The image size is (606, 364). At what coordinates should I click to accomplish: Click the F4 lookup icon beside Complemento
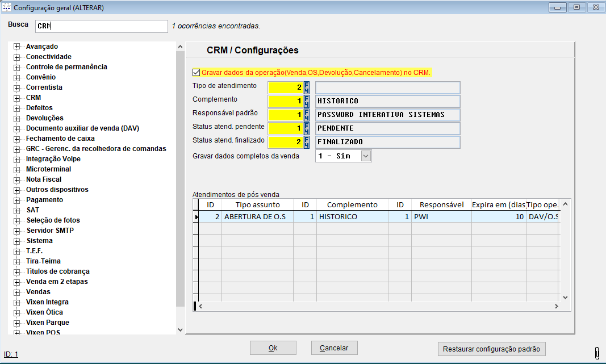pos(307,101)
